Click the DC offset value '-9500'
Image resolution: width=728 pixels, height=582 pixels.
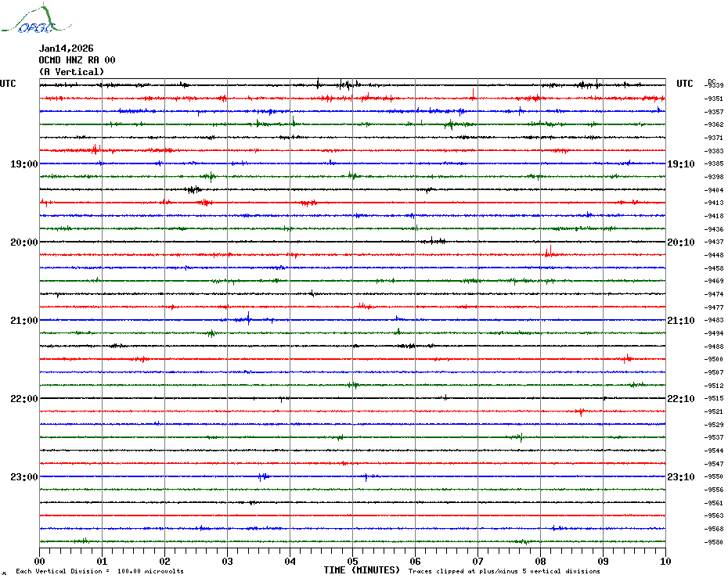(x=714, y=359)
